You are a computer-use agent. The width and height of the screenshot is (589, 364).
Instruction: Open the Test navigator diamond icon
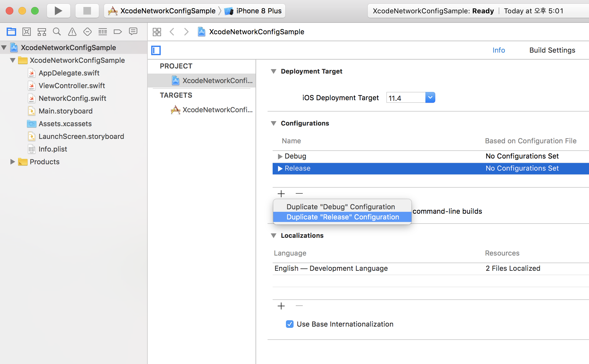(87, 32)
